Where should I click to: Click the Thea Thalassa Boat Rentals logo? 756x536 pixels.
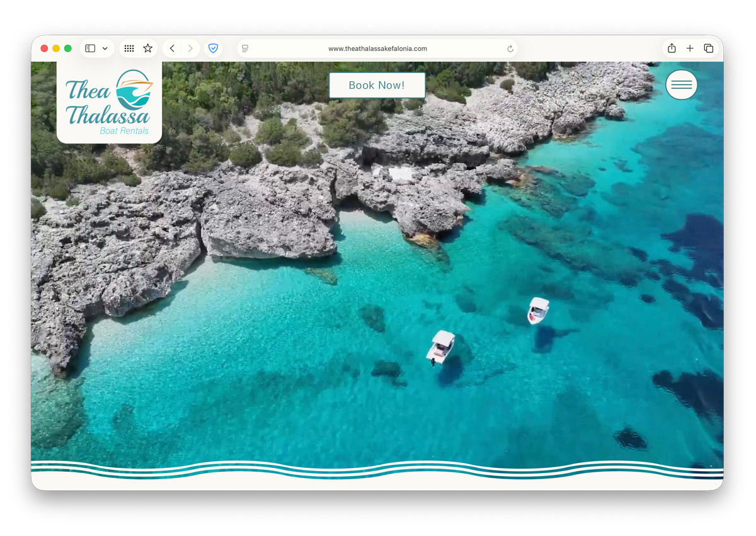click(109, 102)
